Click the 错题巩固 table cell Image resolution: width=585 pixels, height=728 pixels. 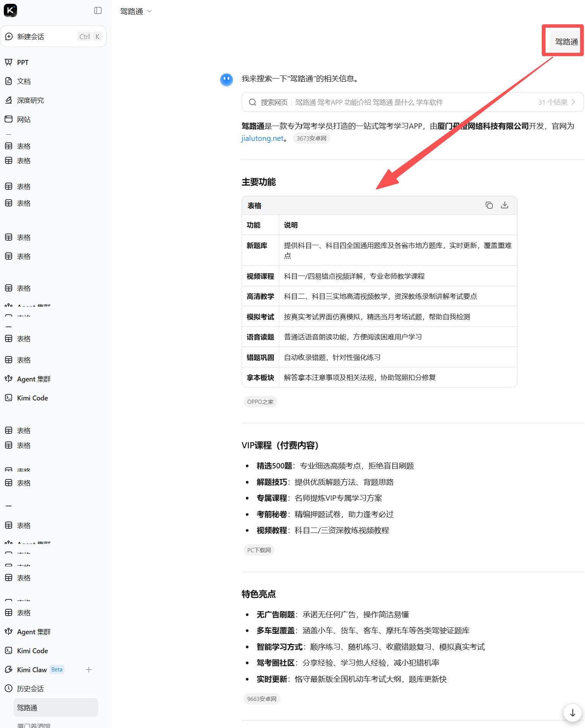(x=260, y=358)
